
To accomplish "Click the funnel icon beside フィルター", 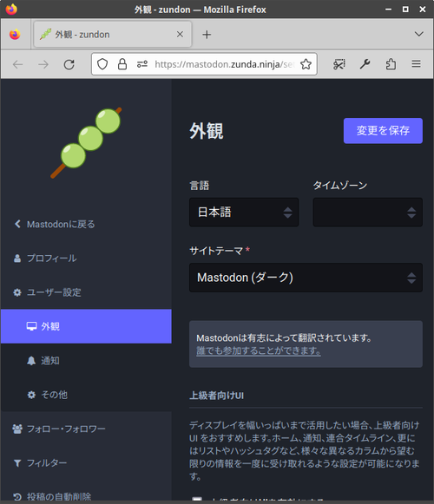I will coord(17,463).
